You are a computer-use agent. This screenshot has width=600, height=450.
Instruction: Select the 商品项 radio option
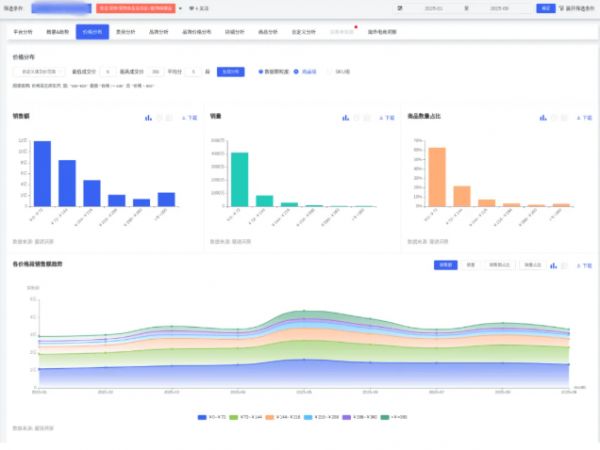296,72
